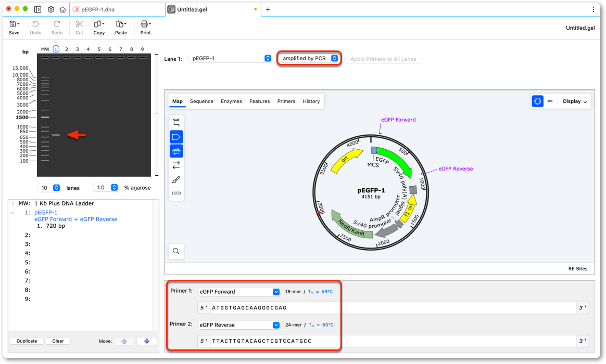Open the Display dropdown menu

pos(574,101)
